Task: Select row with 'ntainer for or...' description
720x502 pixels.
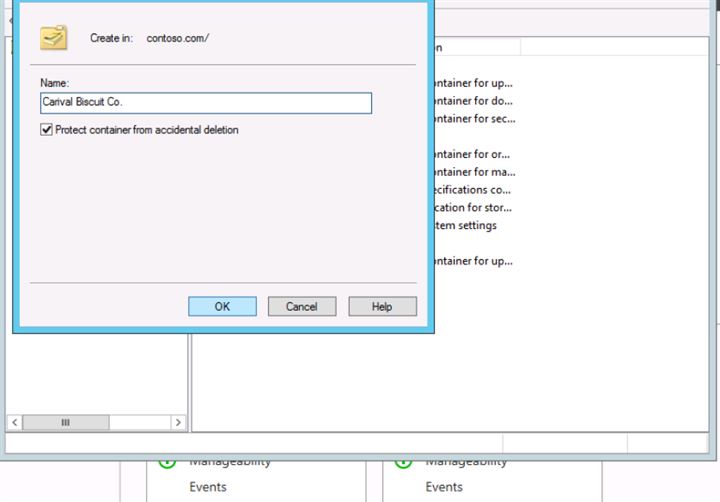Action: point(472,154)
